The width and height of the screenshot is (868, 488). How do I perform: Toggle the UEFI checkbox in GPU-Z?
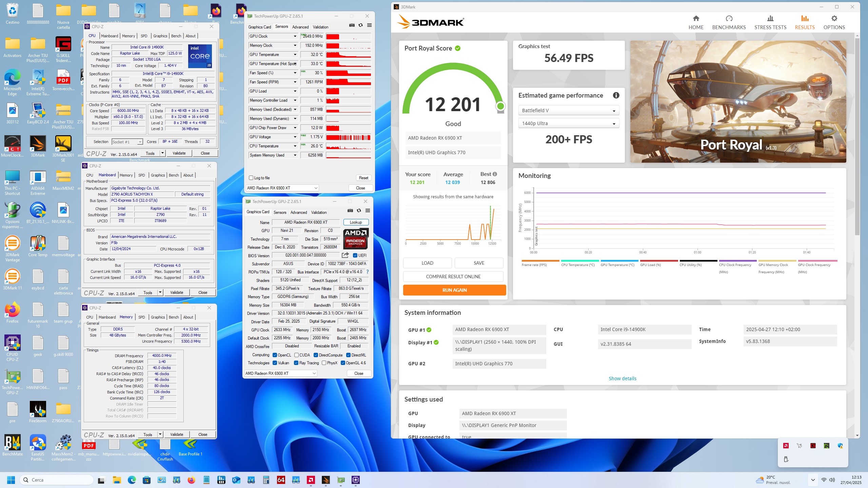click(x=355, y=256)
